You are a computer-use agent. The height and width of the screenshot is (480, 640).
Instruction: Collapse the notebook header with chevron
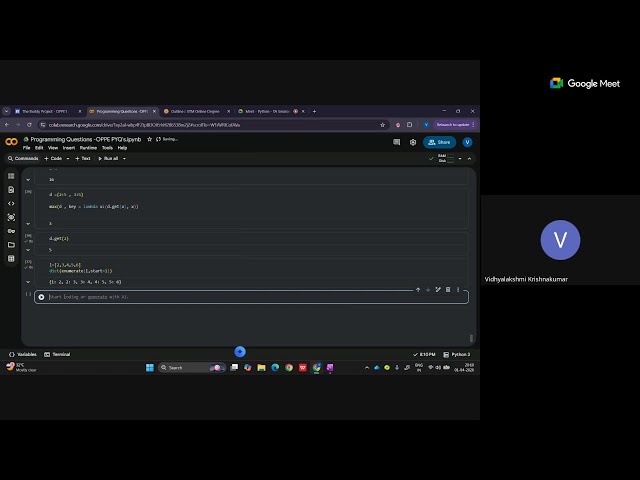pos(469,158)
